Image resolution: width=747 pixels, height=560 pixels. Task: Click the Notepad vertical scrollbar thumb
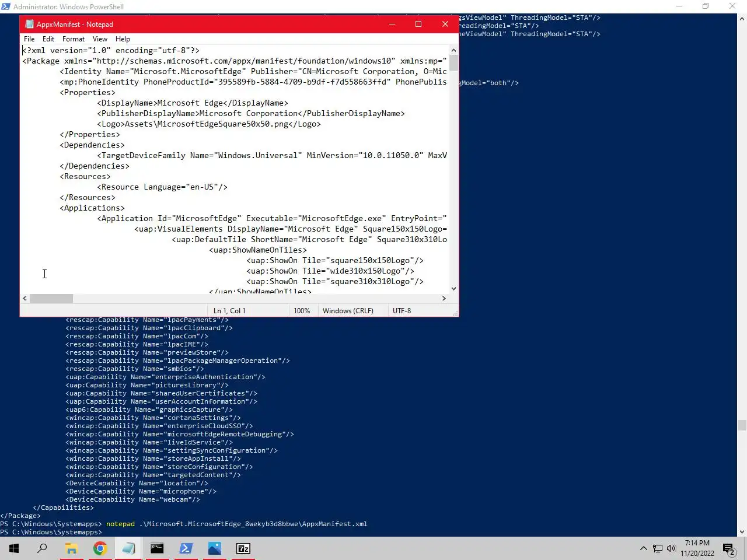tap(453, 63)
